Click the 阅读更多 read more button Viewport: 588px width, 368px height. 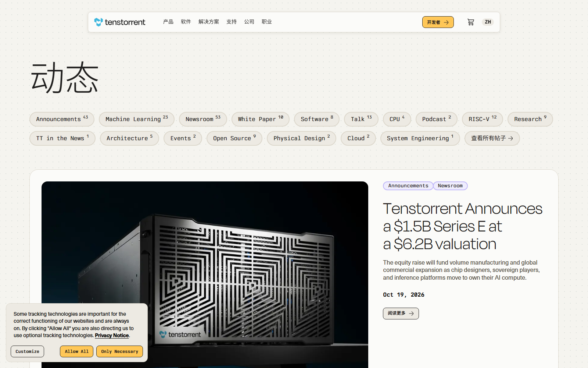click(401, 314)
